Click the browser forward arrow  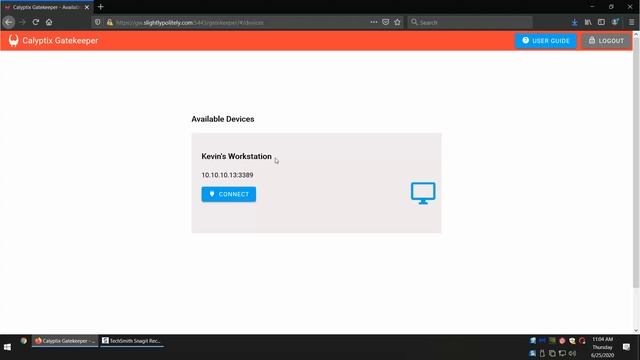click(x=23, y=22)
